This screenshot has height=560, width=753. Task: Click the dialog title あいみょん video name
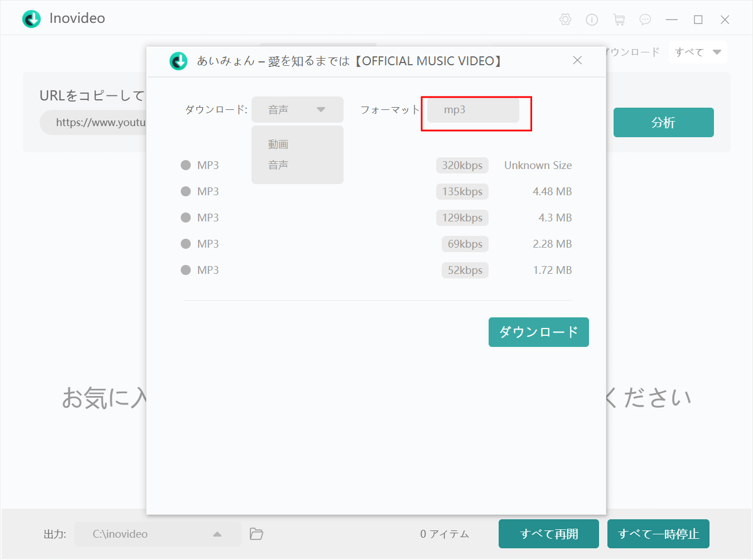(x=350, y=61)
